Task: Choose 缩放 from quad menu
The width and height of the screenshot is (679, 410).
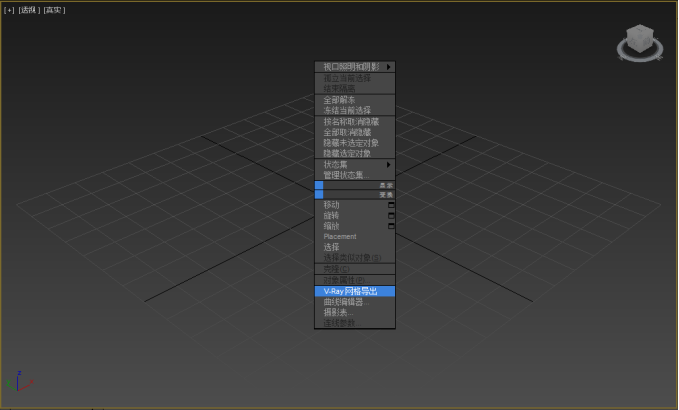Action: pyautogui.click(x=331, y=226)
